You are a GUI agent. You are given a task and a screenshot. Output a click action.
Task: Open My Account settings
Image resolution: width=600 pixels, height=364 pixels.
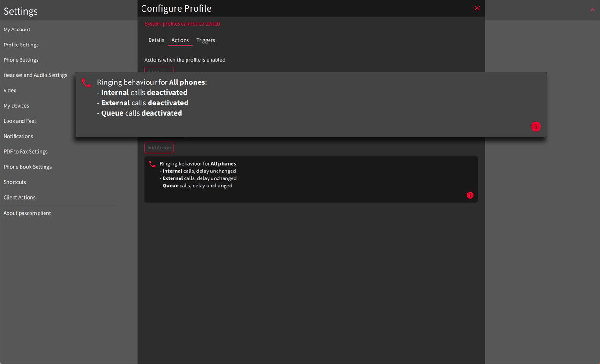tap(17, 29)
